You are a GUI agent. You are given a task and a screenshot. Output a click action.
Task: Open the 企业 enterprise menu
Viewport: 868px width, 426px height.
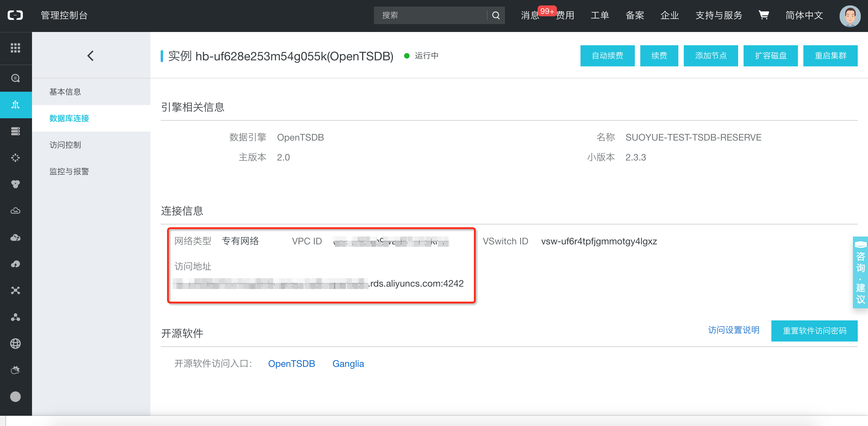[670, 15]
